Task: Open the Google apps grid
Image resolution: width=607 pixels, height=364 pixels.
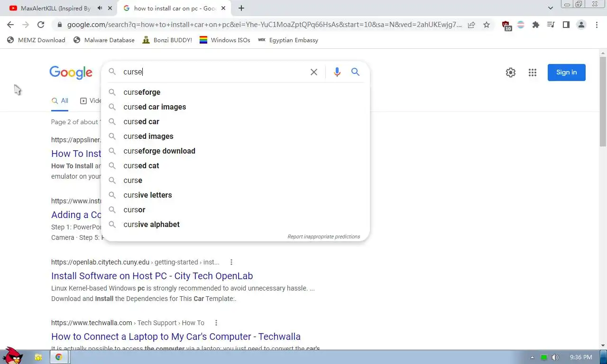Action: pyautogui.click(x=533, y=73)
